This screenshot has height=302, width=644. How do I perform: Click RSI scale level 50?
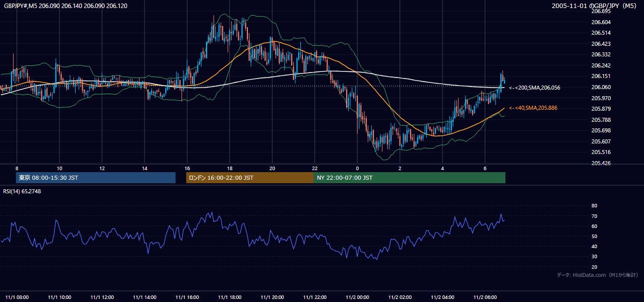click(594, 237)
